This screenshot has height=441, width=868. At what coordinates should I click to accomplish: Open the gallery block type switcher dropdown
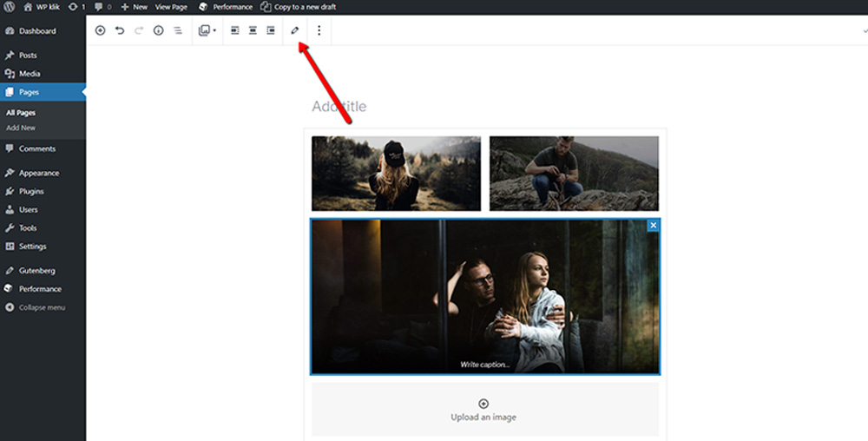coord(207,30)
